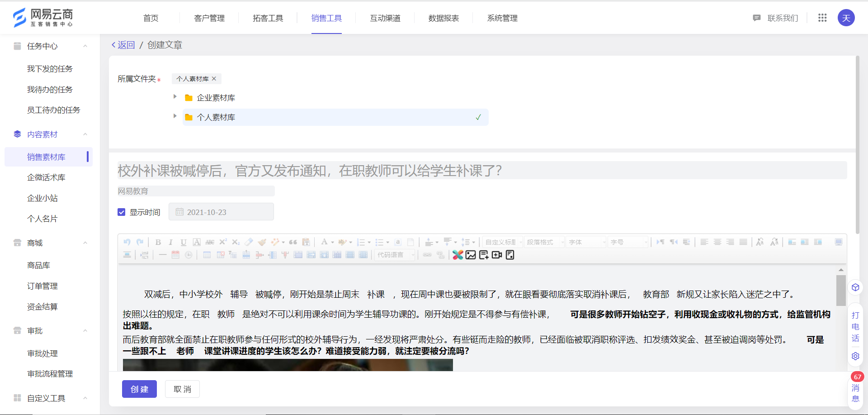Uncheck the 显示时间 checkbox

click(x=121, y=212)
